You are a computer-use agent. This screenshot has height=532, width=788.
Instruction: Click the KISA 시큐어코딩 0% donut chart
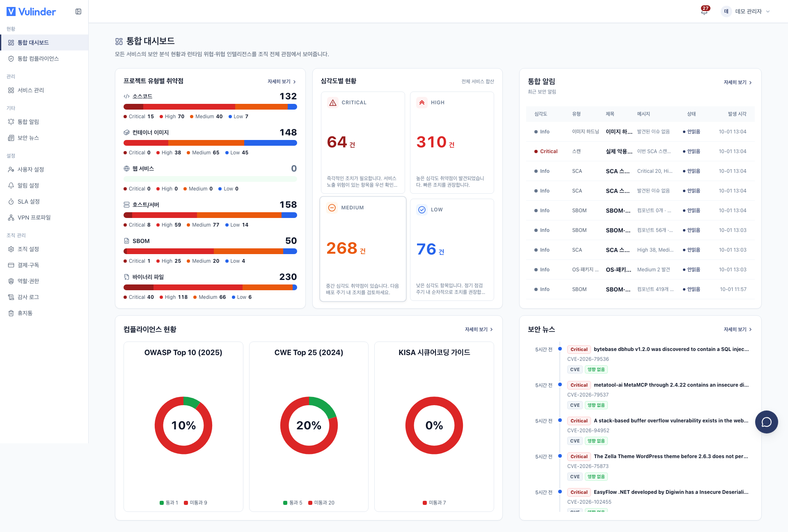tap(434, 425)
